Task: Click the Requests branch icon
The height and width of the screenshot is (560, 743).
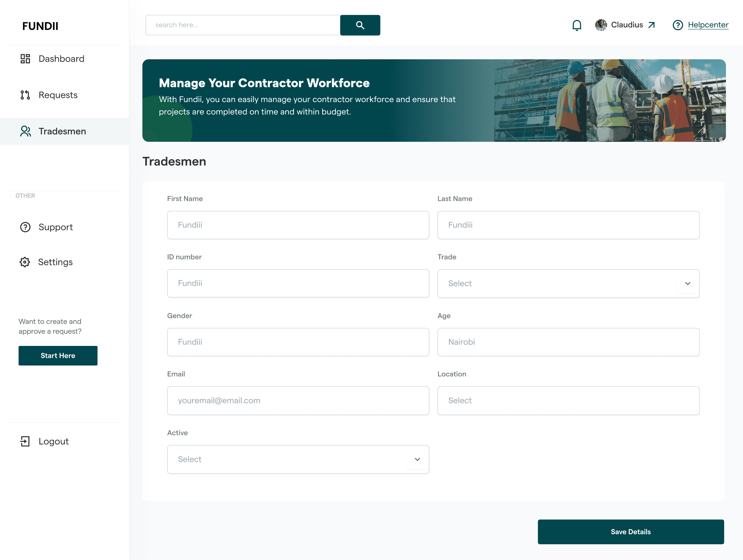Action: coord(25,95)
